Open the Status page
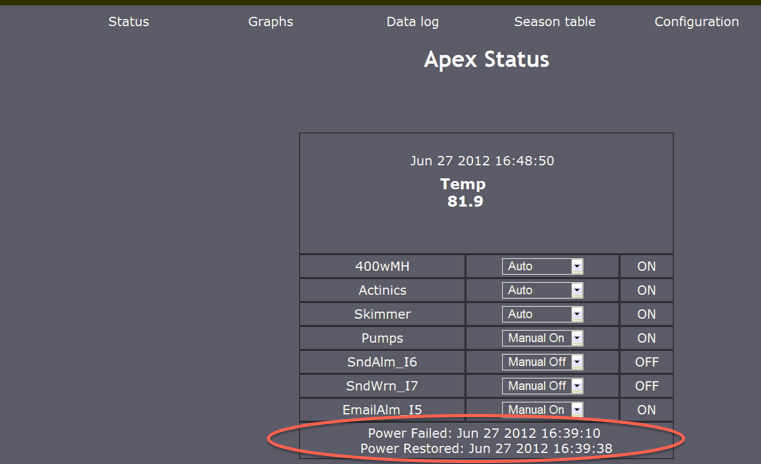Screen dimensions: 761x464 pyautogui.click(x=128, y=22)
